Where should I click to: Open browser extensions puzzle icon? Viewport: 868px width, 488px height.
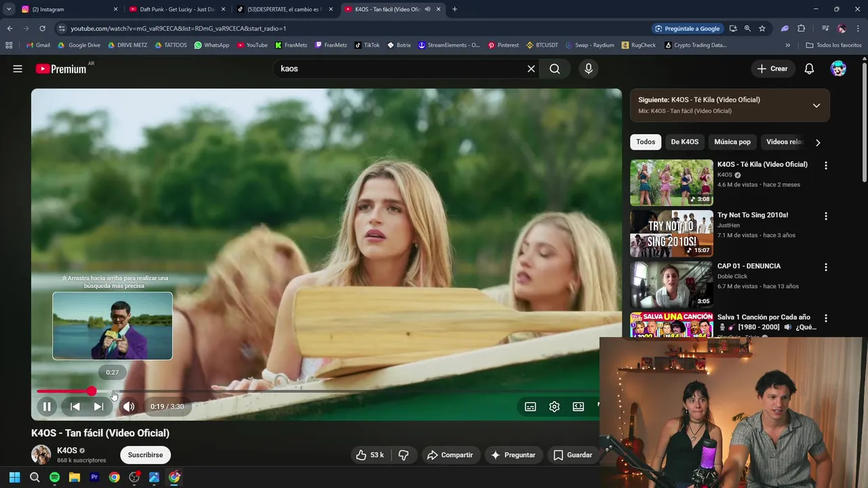[801, 28]
